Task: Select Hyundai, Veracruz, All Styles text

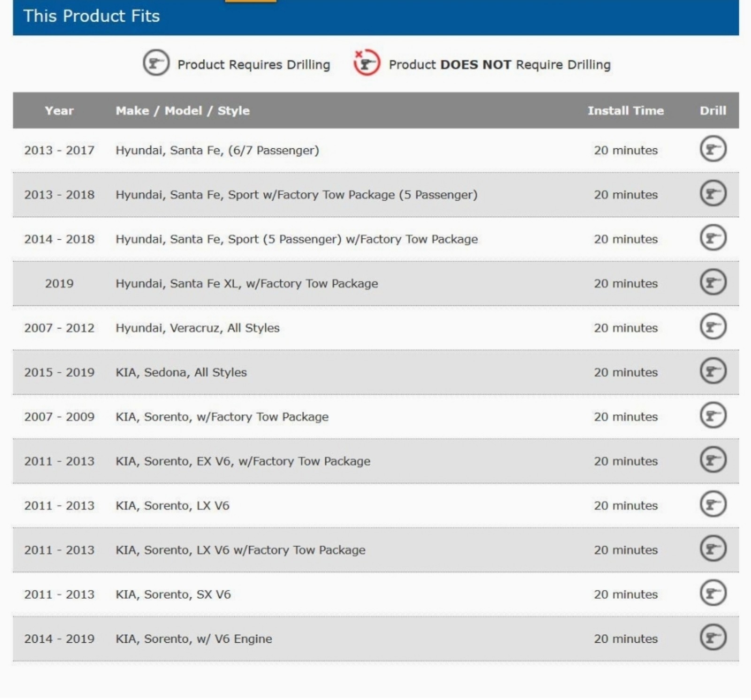Action: click(198, 328)
